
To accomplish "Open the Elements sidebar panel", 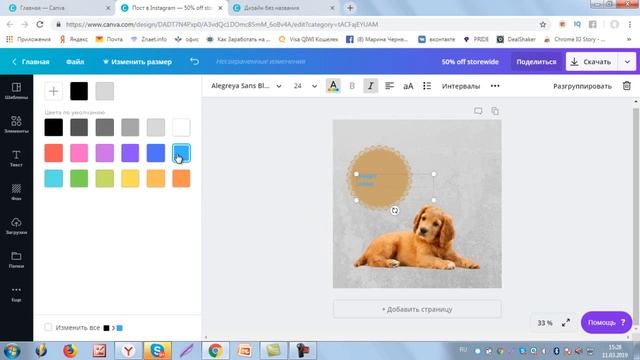I will click(x=16, y=124).
